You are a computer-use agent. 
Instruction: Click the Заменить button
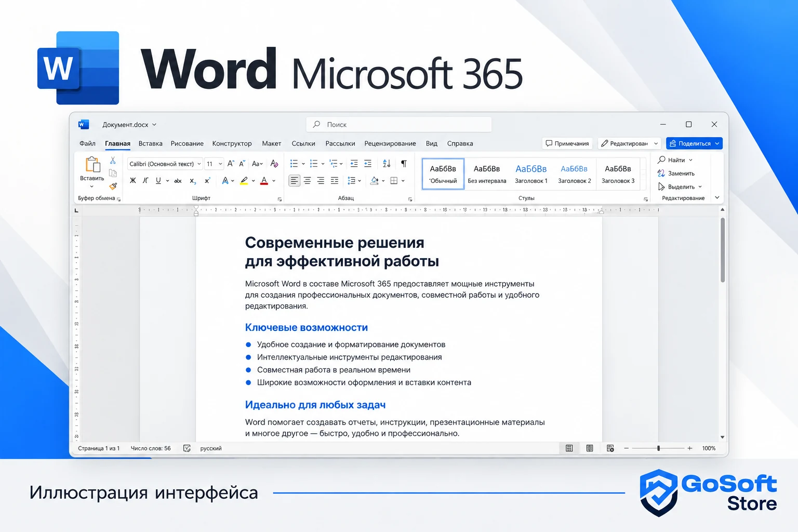(x=676, y=174)
